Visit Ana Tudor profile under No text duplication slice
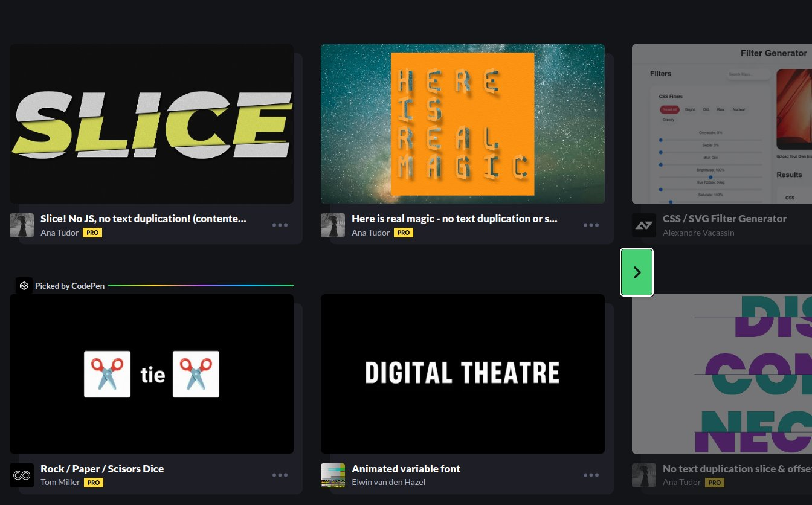This screenshot has height=505, width=812. (x=682, y=483)
